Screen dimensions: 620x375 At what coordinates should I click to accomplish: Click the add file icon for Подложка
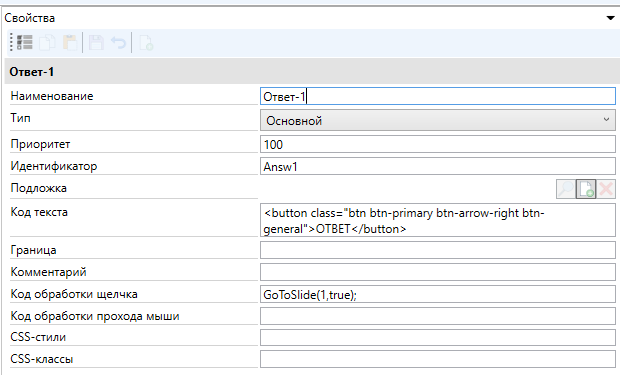(x=586, y=189)
